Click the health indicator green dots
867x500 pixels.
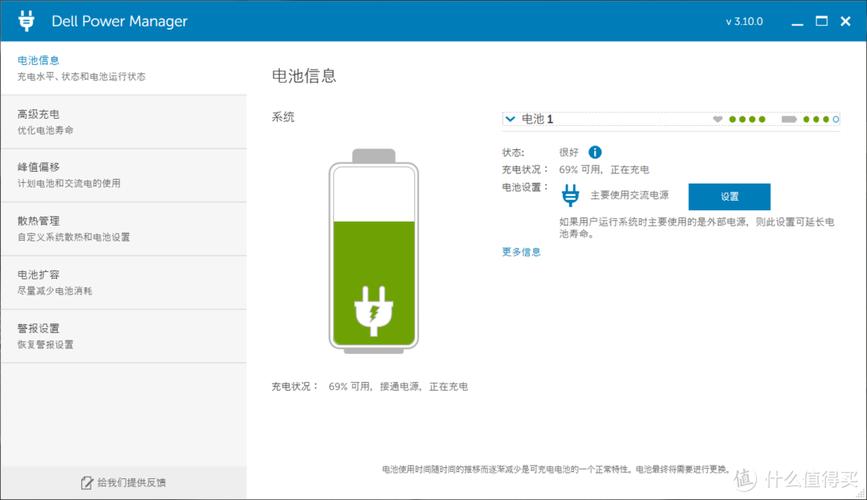[747, 119]
